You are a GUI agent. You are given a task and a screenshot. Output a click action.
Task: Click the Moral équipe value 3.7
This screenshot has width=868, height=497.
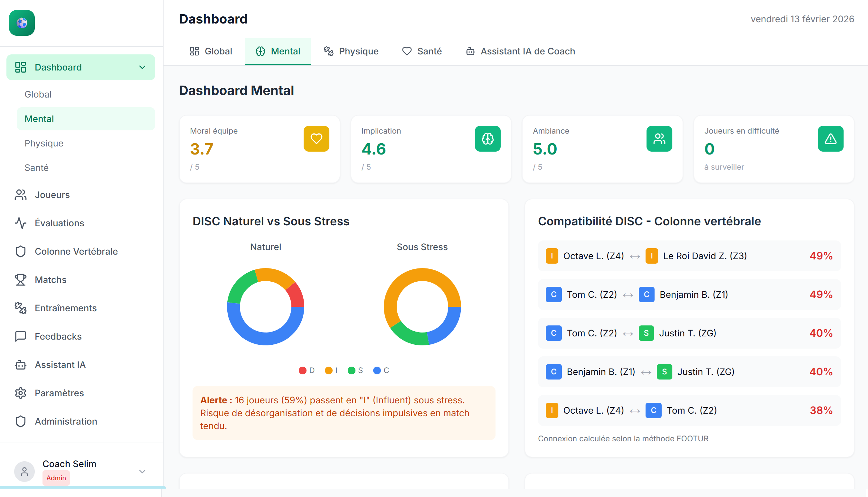[x=202, y=149]
